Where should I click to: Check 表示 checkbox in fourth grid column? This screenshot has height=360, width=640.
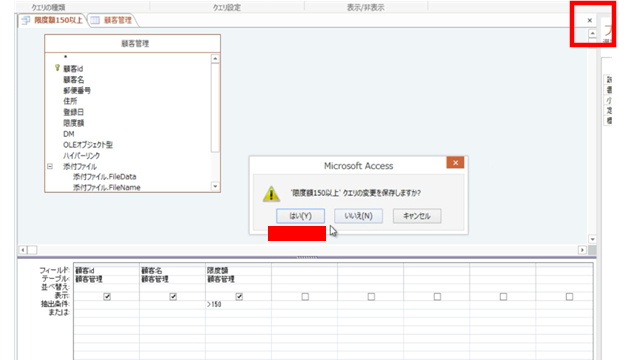pyautogui.click(x=305, y=297)
